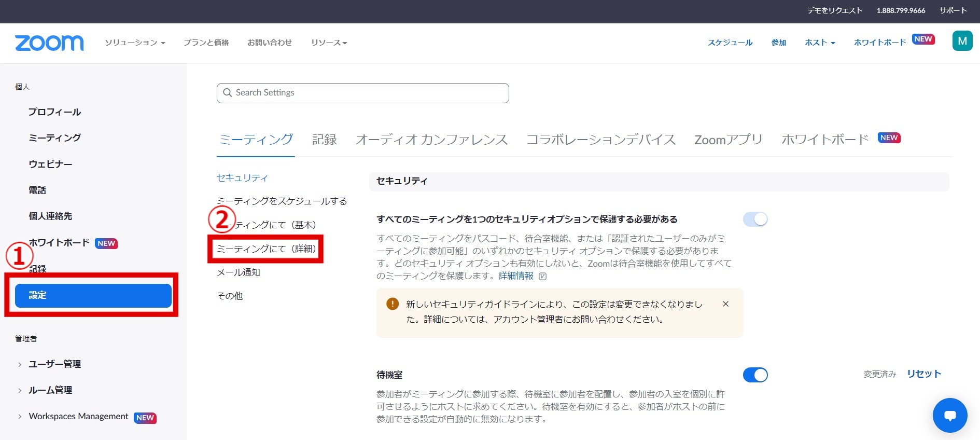The width and height of the screenshot is (980, 440).
Task: Switch to the Zoomアプリ tab
Action: [729, 140]
